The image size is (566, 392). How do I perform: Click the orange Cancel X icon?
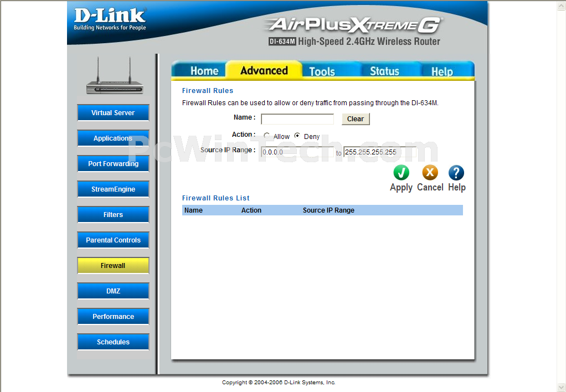pyautogui.click(x=430, y=173)
